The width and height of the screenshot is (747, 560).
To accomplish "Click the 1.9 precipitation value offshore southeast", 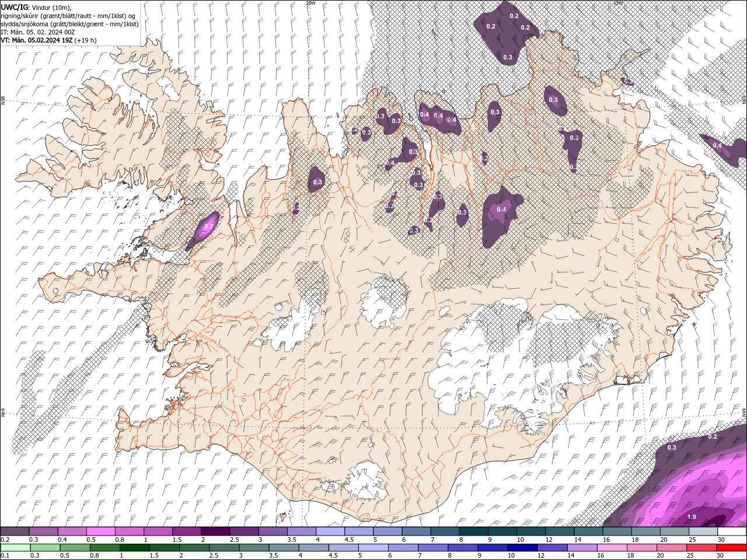I will 692,517.
